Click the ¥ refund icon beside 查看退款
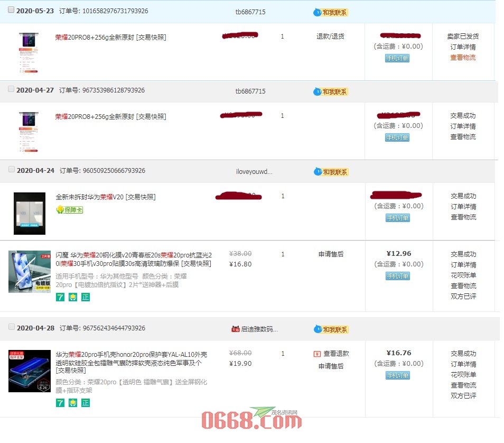Screen dimensions: 504x443 click(x=317, y=354)
